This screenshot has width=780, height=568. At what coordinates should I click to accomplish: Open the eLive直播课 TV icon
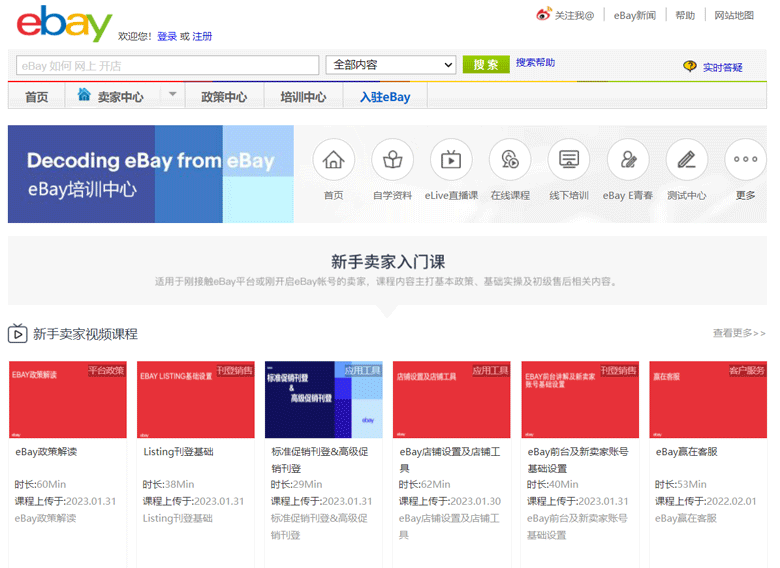pyautogui.click(x=451, y=160)
